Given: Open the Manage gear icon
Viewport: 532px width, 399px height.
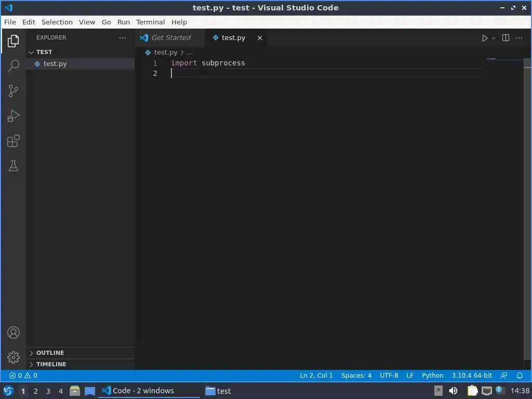Looking at the screenshot, I should 13,357.
